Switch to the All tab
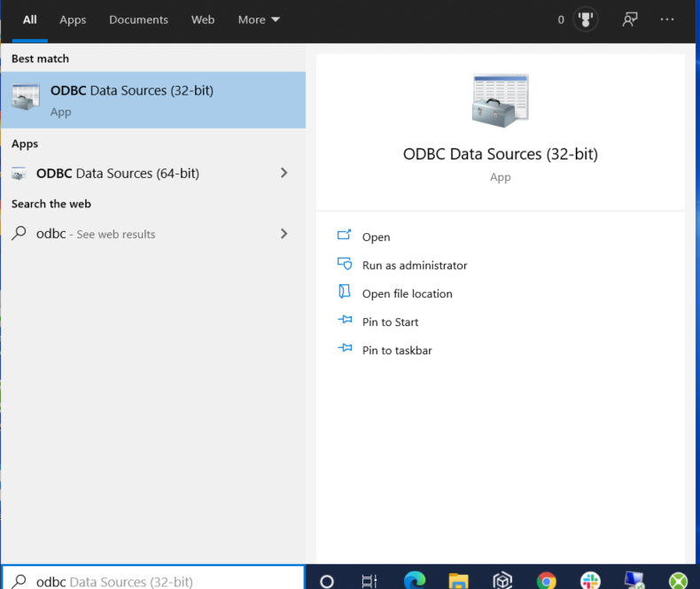Image resolution: width=700 pixels, height=589 pixels. [30, 19]
